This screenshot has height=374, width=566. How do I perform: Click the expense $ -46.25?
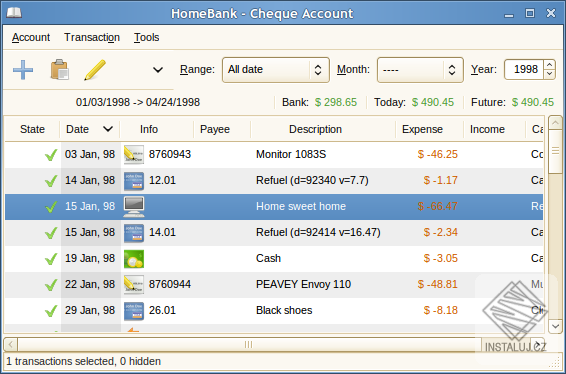point(437,155)
